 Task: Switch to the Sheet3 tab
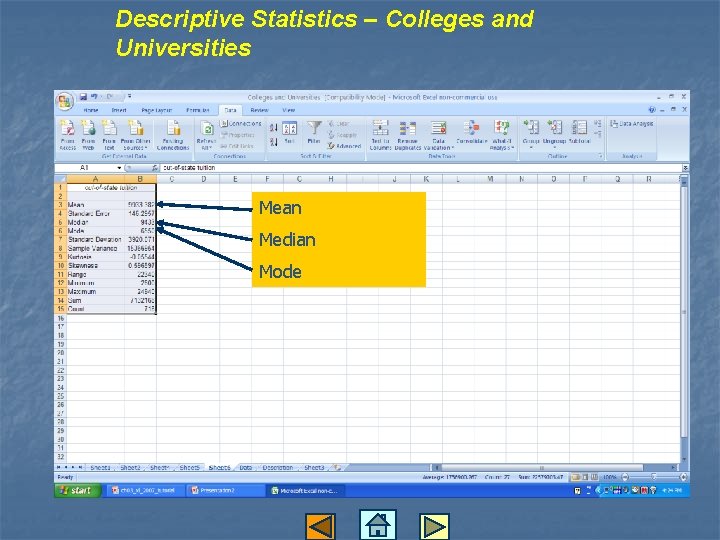tap(314, 467)
